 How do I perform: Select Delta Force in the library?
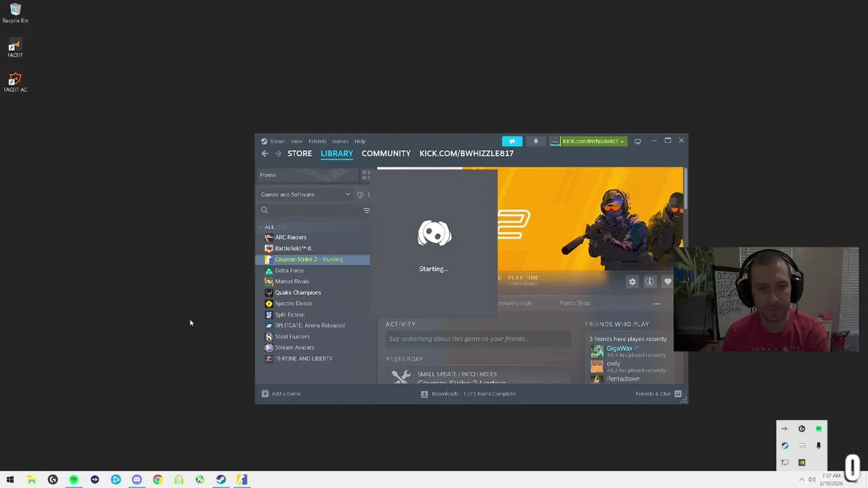tap(313, 270)
